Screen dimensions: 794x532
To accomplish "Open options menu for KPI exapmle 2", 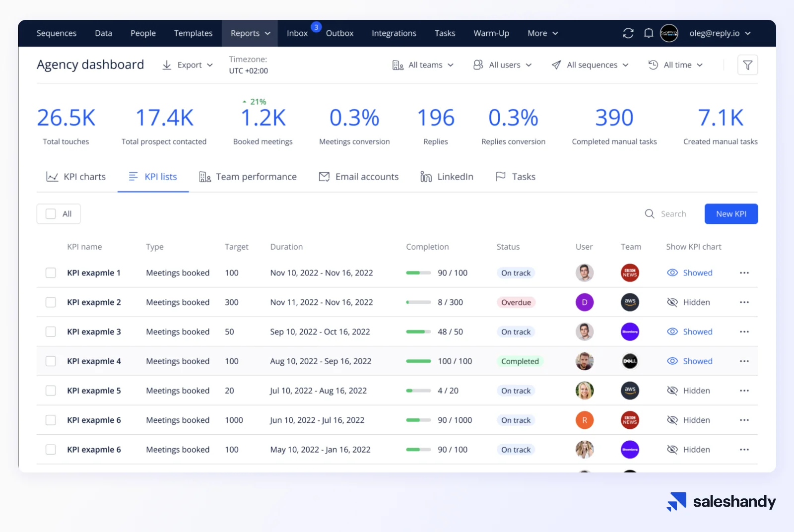I will pyautogui.click(x=744, y=302).
